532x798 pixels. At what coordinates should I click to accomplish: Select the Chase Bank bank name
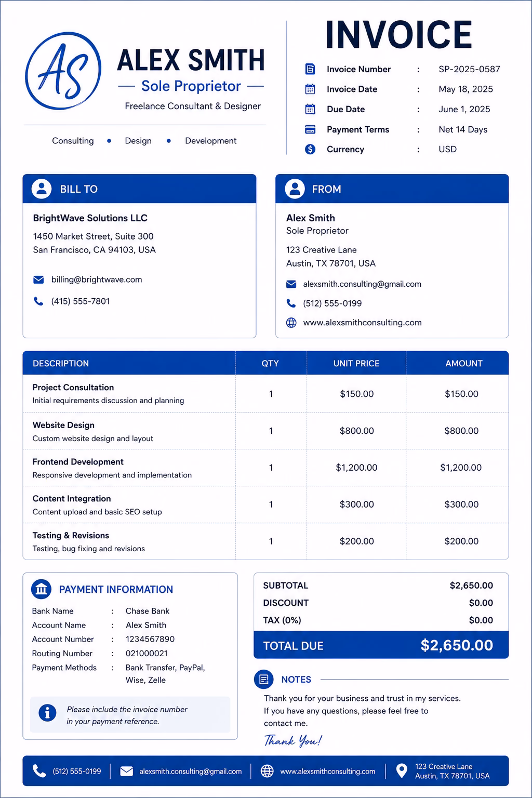(x=148, y=611)
